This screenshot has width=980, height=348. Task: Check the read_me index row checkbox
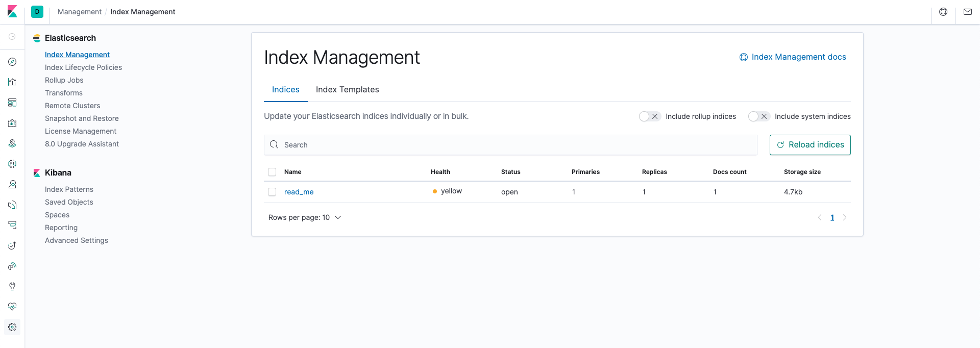coord(272,192)
